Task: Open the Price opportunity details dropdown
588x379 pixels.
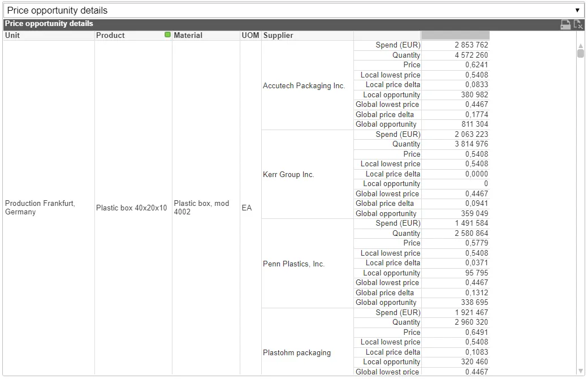Action: (x=293, y=10)
